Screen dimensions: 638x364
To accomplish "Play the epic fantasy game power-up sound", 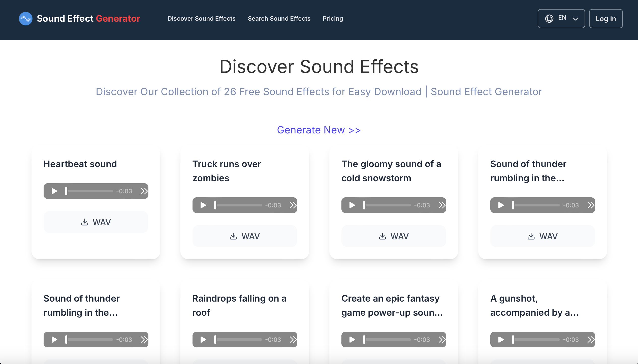I will 352,340.
